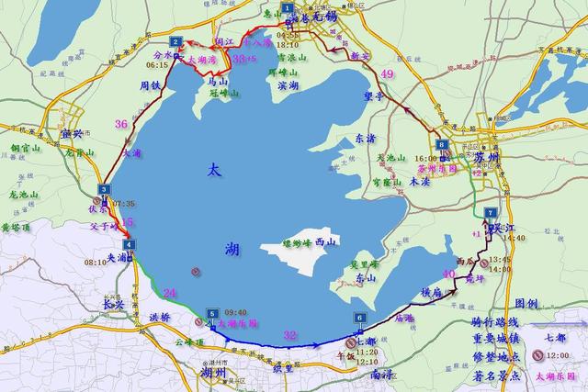Click the 49 distance label near 新安
Screen dimensions: 588x392
[387, 73]
